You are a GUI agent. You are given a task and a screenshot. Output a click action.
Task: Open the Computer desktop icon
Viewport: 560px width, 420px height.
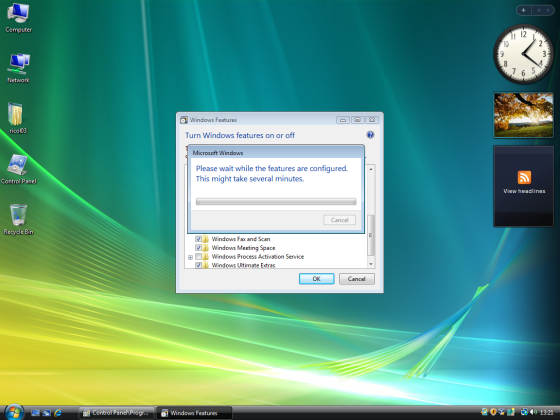point(18,18)
